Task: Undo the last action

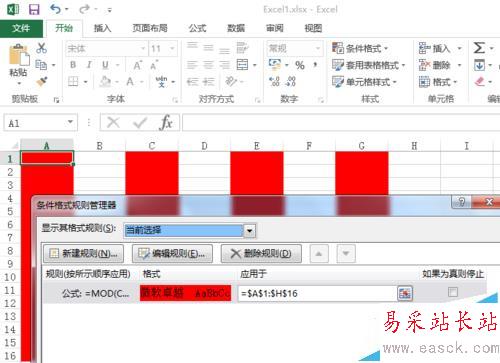Action: [55, 9]
